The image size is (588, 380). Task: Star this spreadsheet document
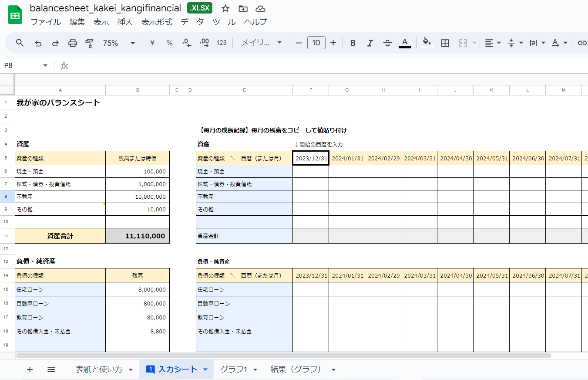pyautogui.click(x=225, y=9)
